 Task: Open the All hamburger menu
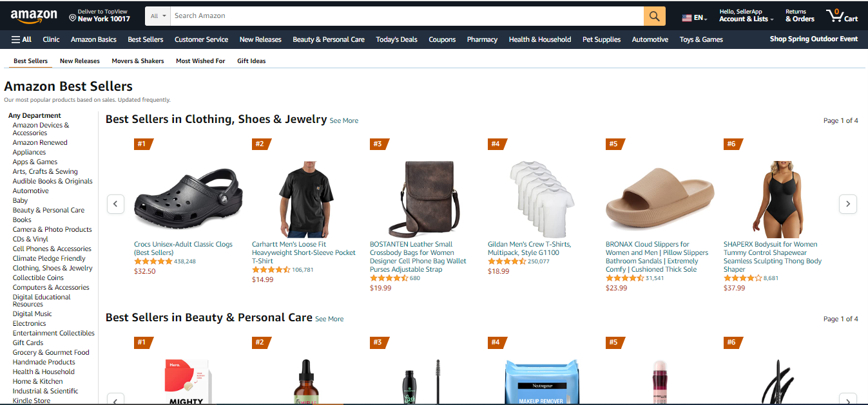21,39
